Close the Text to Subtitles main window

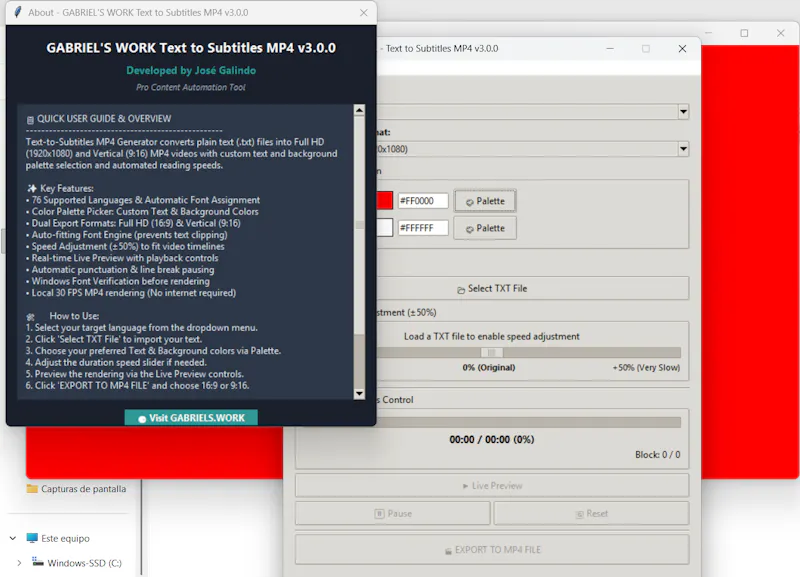682,48
